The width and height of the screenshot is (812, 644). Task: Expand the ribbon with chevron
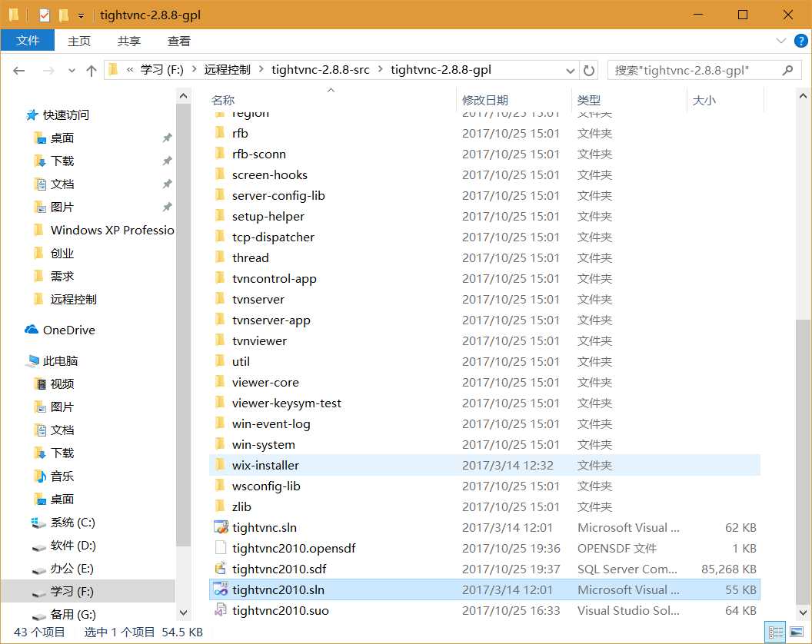click(x=781, y=41)
